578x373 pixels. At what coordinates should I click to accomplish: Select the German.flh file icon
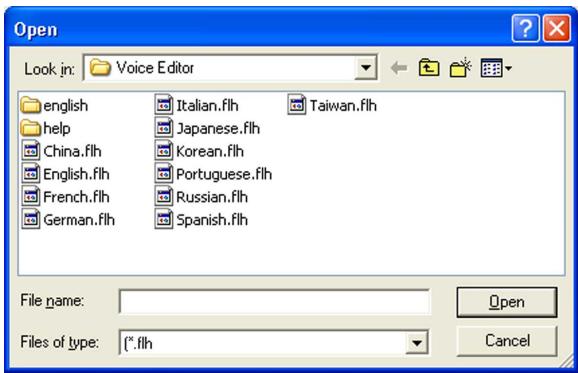31,219
